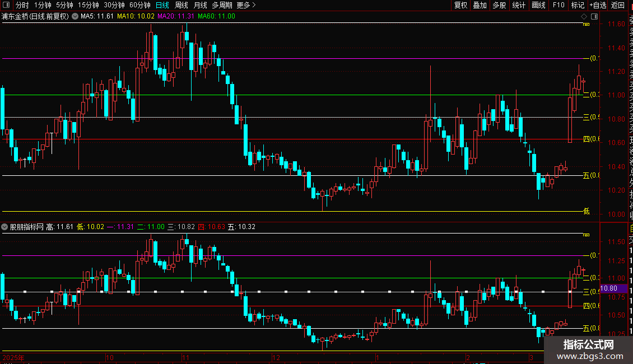Image resolution: width=633 pixels, height=364 pixels.
Task: Switch to the 月线 monthly tab
Action: (200, 5)
